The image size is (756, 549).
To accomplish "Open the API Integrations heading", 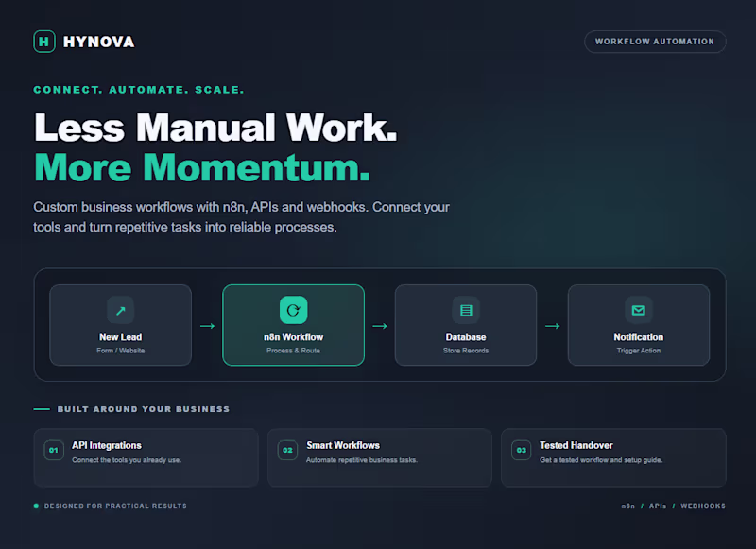I will (107, 445).
